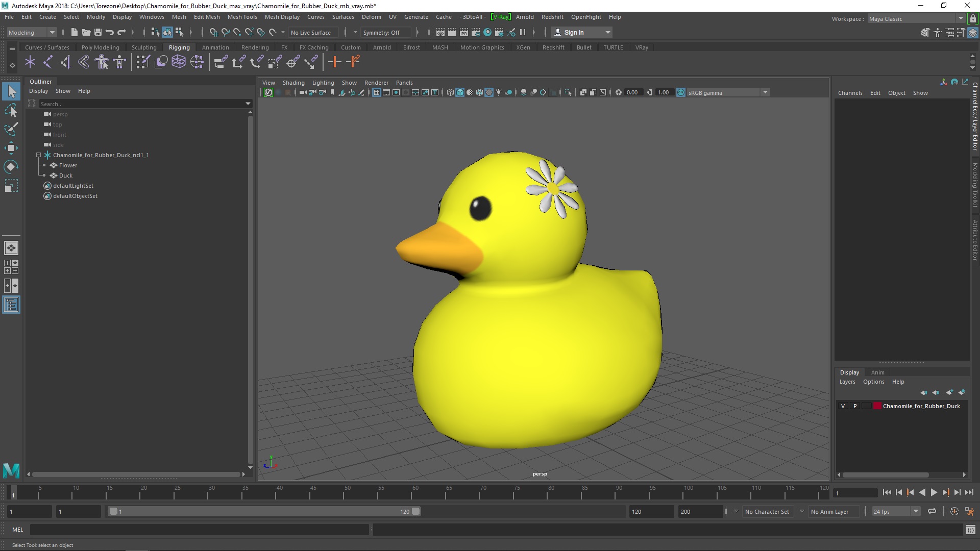Click the New Scene icon

[x=75, y=32]
